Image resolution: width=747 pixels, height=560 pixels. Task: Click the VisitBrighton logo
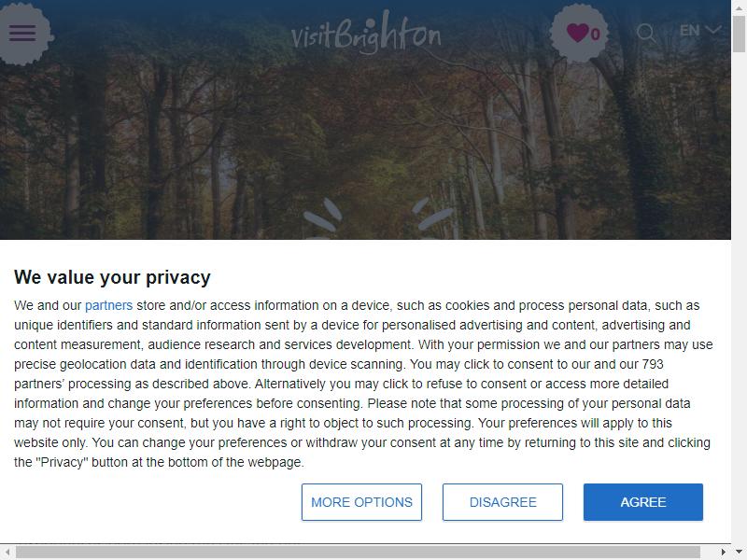pos(366,34)
